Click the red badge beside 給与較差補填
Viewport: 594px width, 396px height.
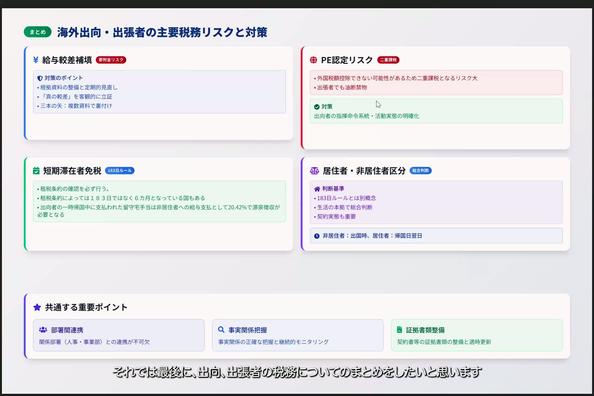coord(111,60)
